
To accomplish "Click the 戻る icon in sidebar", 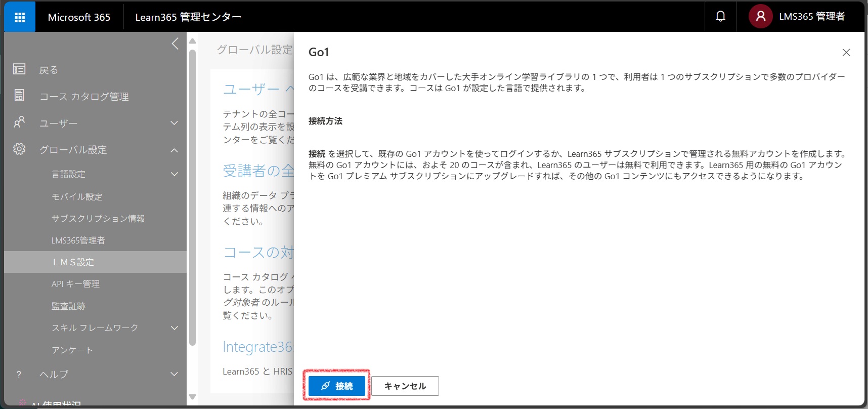I will 19,69.
